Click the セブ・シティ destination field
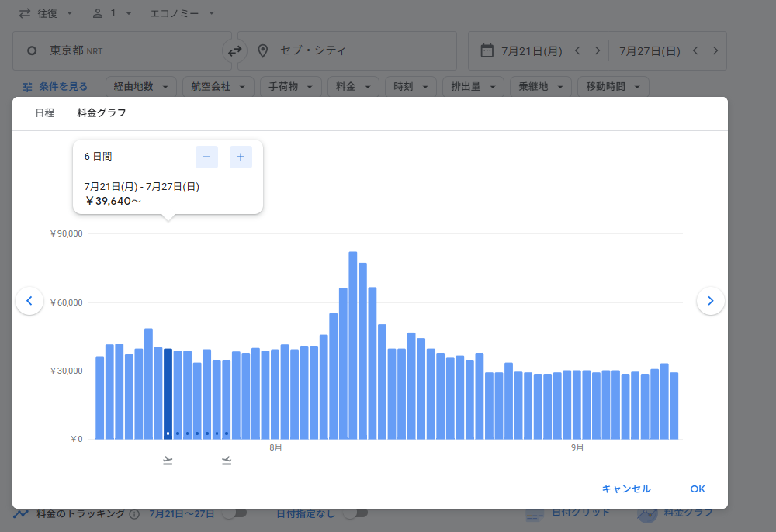776x532 pixels. (347, 51)
